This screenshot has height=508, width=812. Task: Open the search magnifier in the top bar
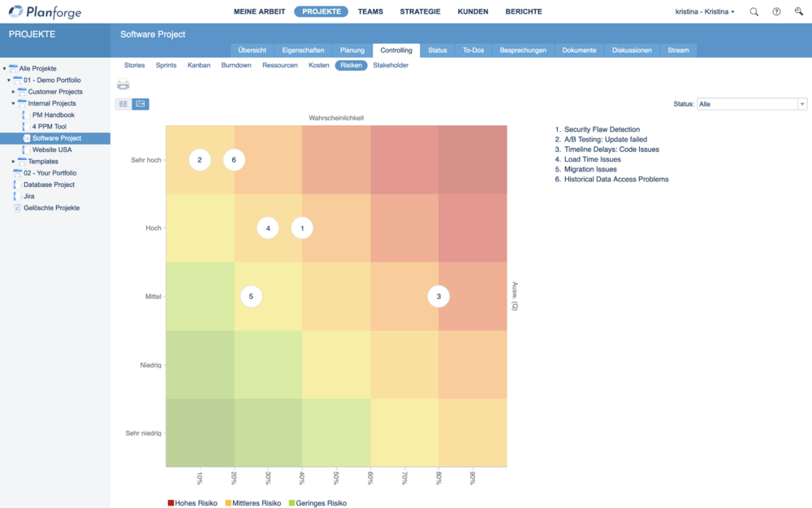(x=754, y=12)
